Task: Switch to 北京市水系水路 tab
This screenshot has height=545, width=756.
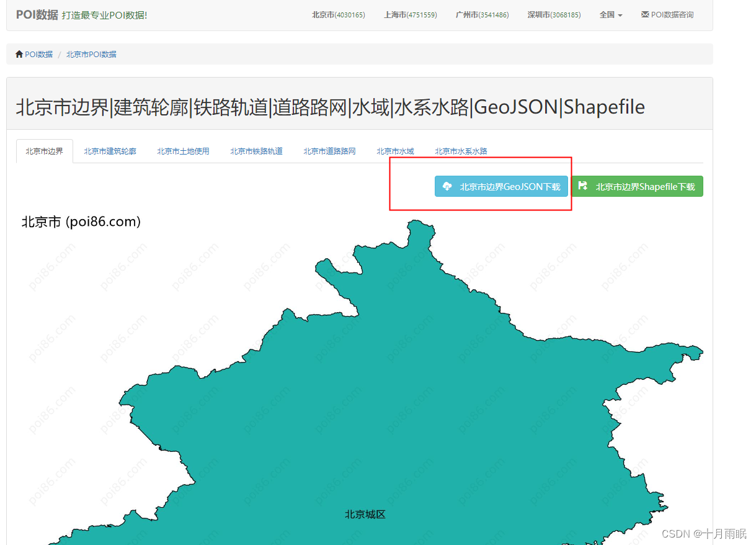Action: coord(461,151)
